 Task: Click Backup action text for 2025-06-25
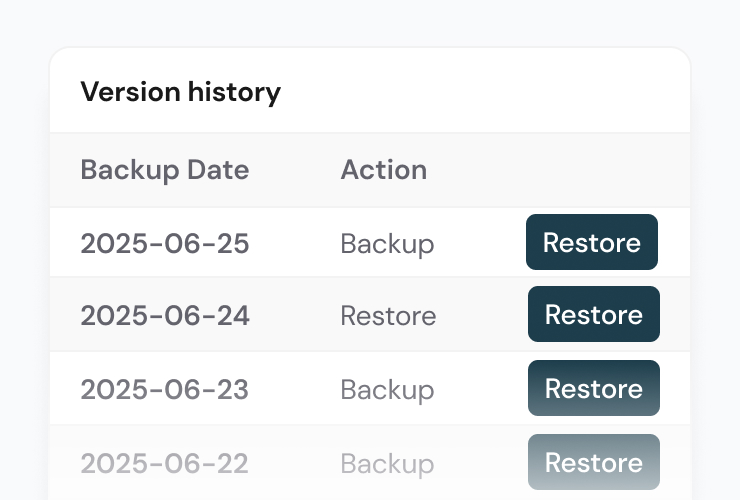pos(387,243)
